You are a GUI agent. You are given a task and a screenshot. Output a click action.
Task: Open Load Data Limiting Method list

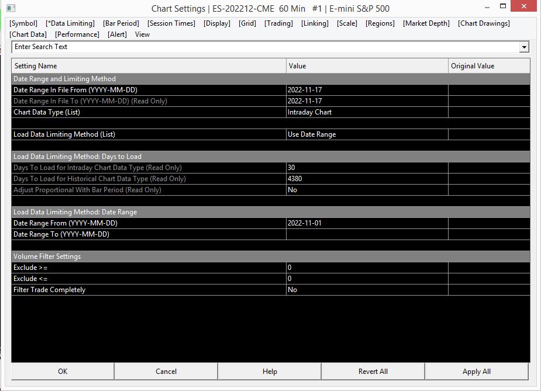point(367,134)
